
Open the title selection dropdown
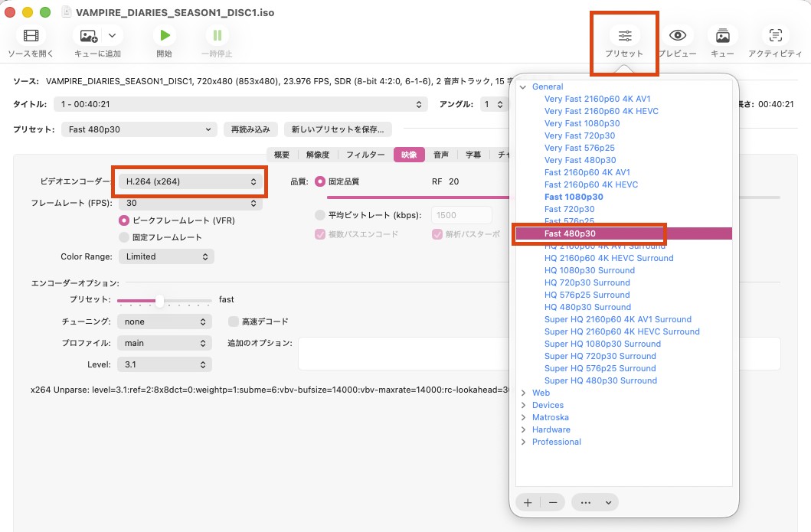tap(240, 104)
